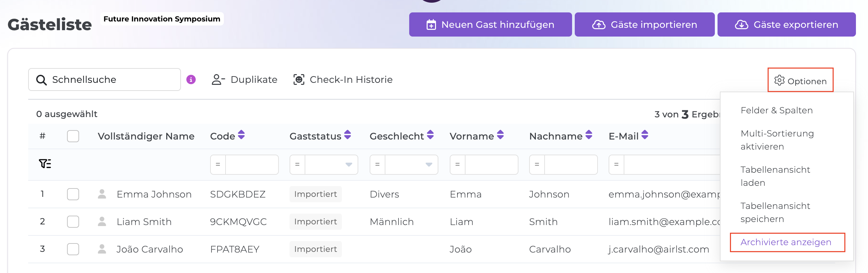Check the box for Liam Smith
This screenshot has height=273, width=868.
pyautogui.click(x=73, y=222)
